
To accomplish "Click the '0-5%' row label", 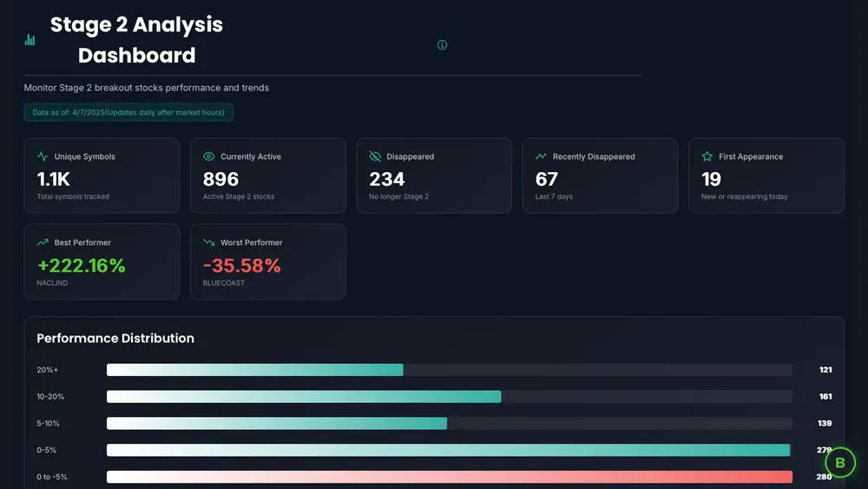I will pos(47,450).
